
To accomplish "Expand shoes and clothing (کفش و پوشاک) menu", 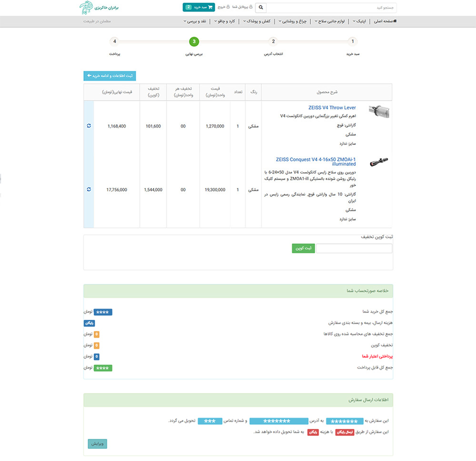I will (257, 21).
